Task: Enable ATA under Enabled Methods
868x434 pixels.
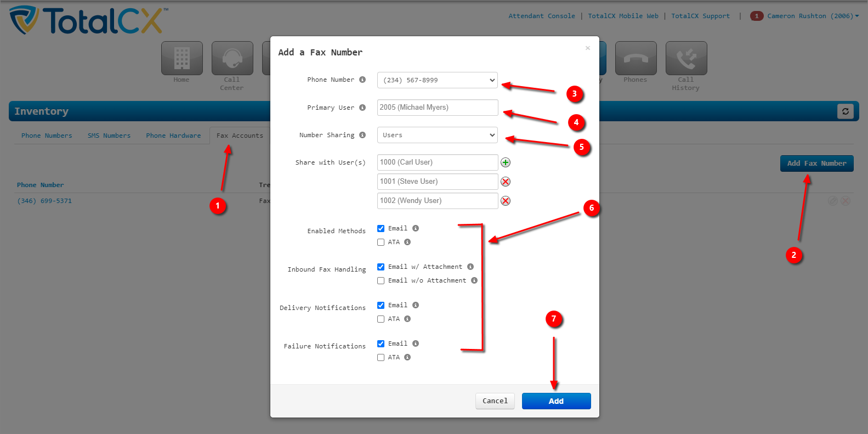Action: [x=381, y=243]
